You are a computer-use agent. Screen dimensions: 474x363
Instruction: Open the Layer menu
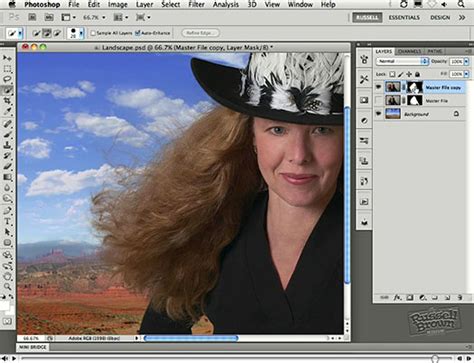coord(145,4)
